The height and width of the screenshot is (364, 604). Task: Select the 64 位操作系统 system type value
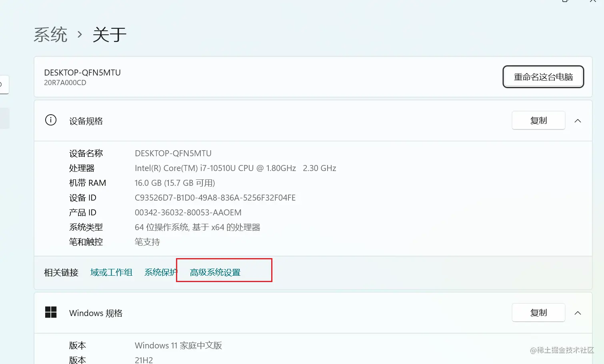tap(198, 227)
